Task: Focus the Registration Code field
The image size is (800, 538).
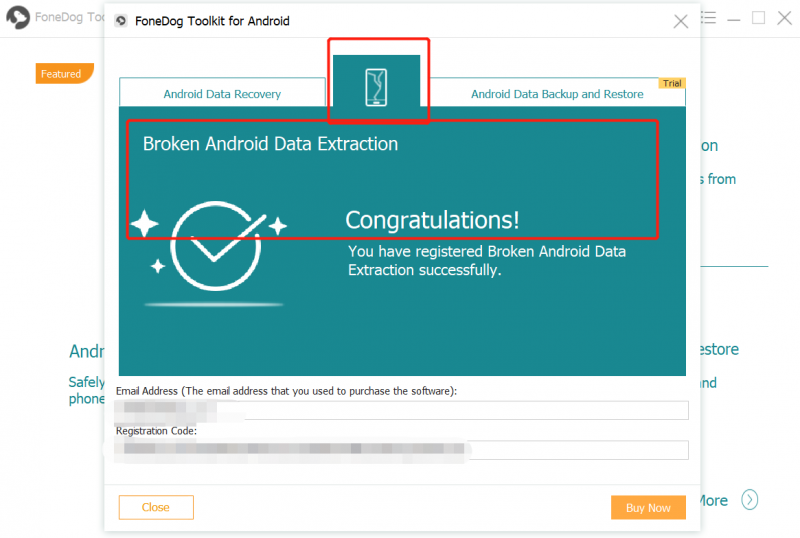Action: tap(402, 450)
